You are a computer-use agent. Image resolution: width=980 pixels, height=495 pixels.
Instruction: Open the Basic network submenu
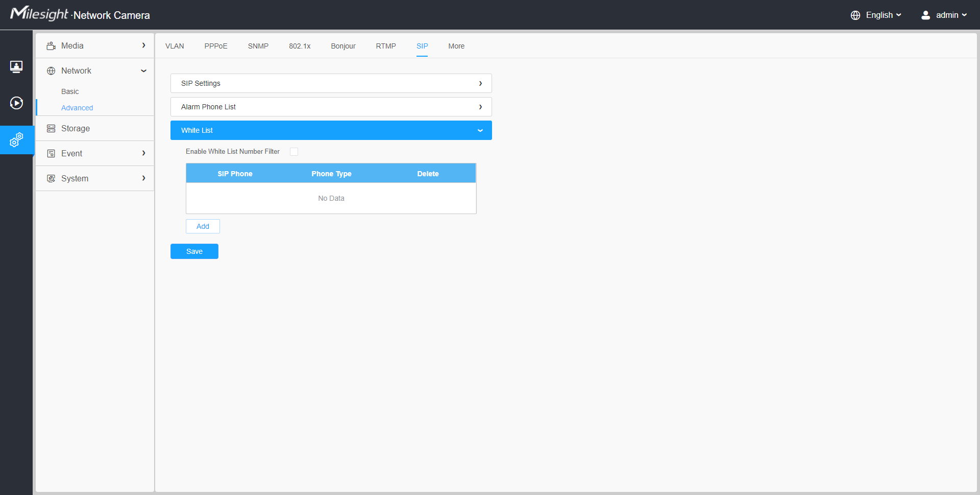click(70, 91)
